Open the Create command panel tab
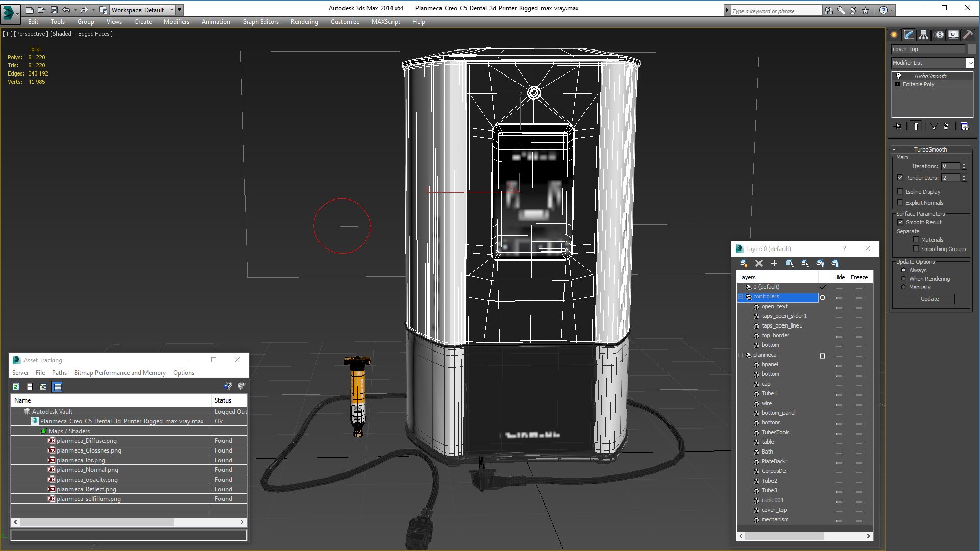 (894, 35)
